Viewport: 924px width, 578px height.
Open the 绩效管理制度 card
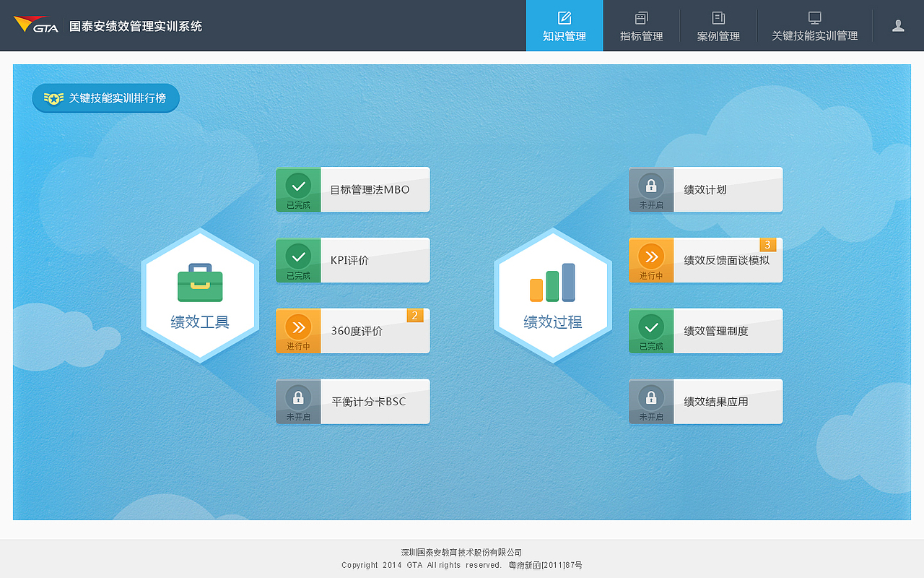(x=706, y=332)
